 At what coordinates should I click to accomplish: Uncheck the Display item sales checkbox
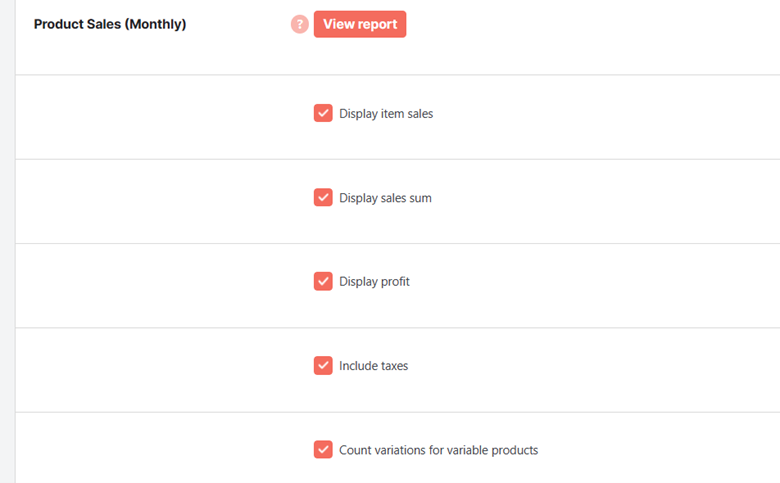[x=323, y=113]
